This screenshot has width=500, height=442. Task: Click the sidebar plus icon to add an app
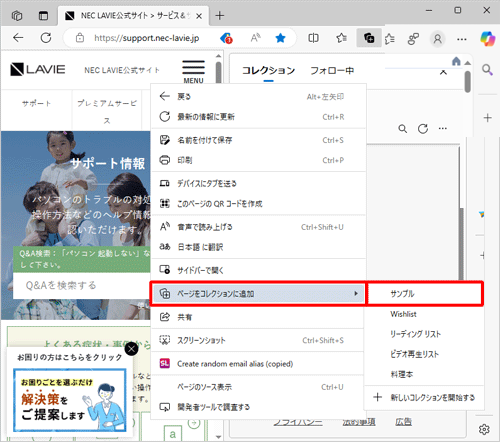pos(487,118)
